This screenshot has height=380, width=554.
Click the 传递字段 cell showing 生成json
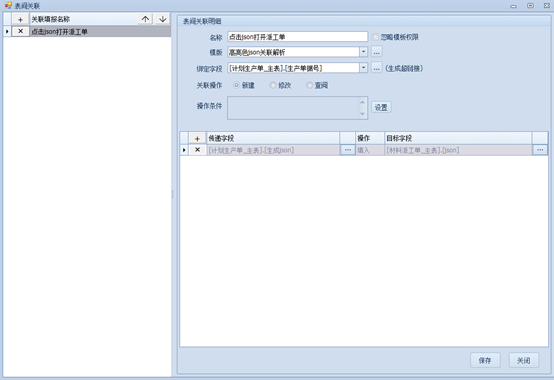click(273, 150)
